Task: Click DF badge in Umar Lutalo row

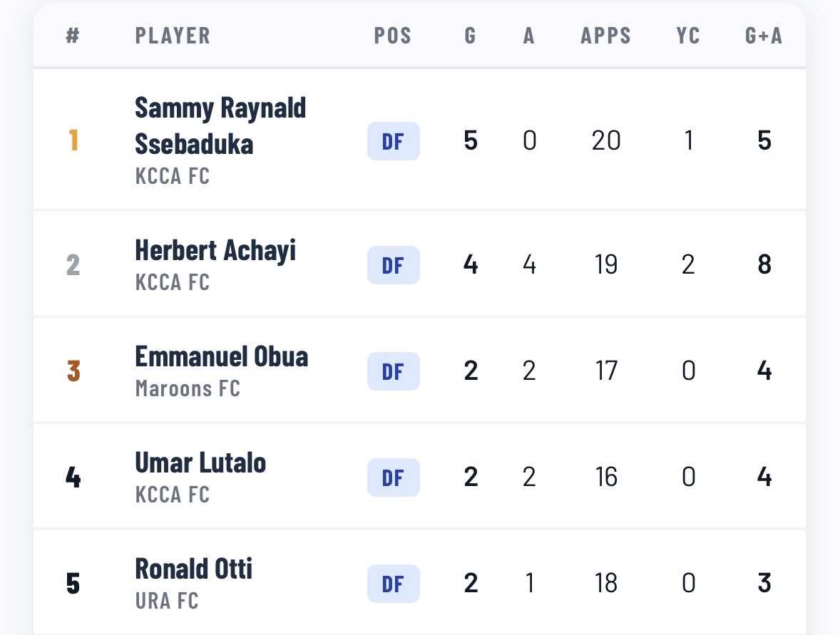Action: (x=393, y=477)
